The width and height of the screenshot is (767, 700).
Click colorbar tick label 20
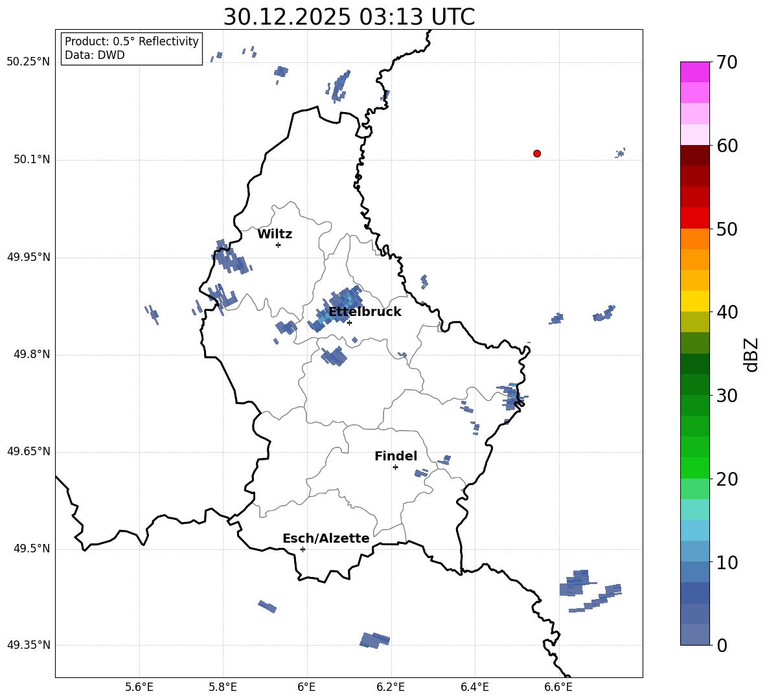(x=727, y=479)
